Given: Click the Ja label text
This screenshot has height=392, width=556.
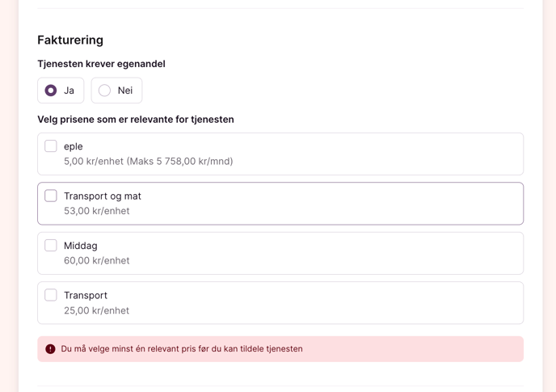Looking at the screenshot, I should click(69, 91).
